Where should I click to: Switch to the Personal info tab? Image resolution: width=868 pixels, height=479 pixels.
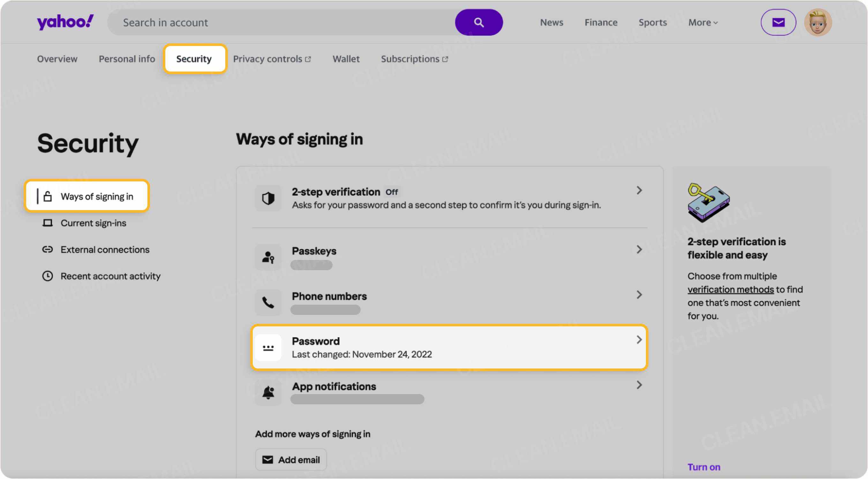[127, 59]
